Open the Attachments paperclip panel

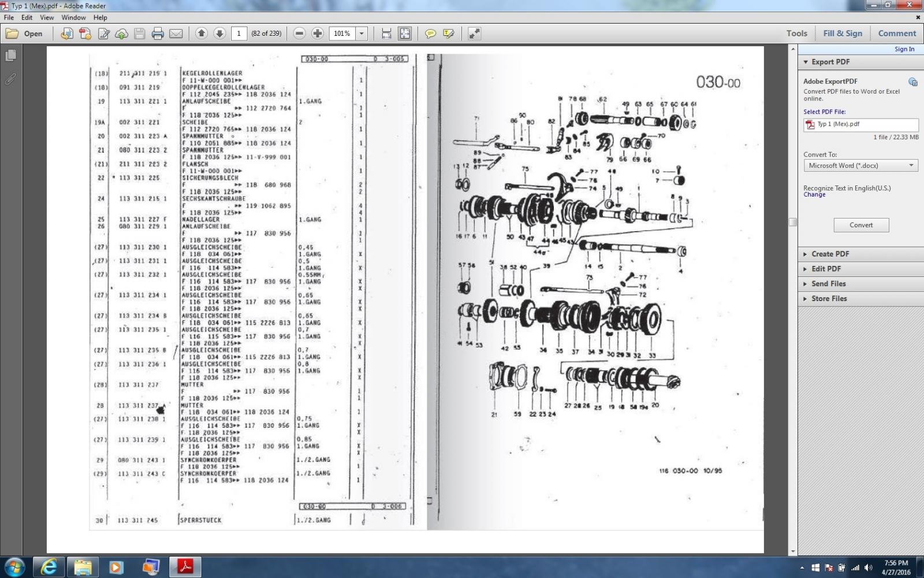[x=10, y=79]
